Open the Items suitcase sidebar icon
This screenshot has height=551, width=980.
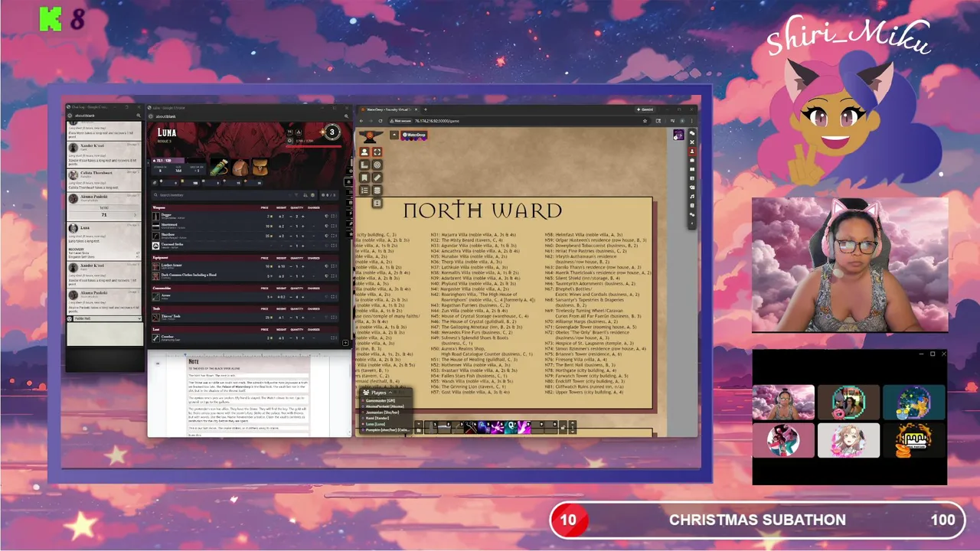[691, 160]
